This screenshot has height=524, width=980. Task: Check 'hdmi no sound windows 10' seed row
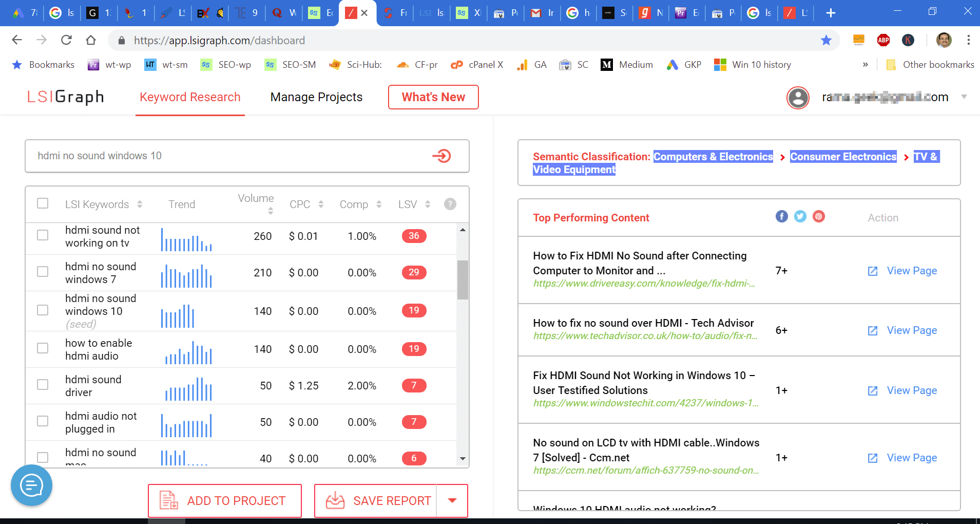click(x=43, y=310)
